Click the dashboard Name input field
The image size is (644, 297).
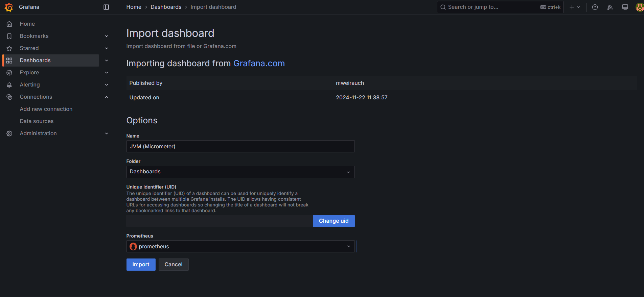coord(240,146)
